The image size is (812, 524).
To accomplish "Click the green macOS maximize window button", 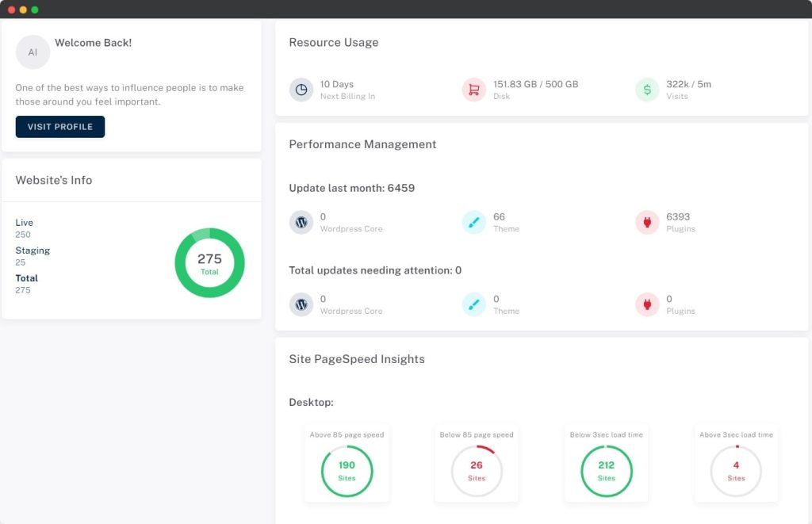I will point(35,10).
